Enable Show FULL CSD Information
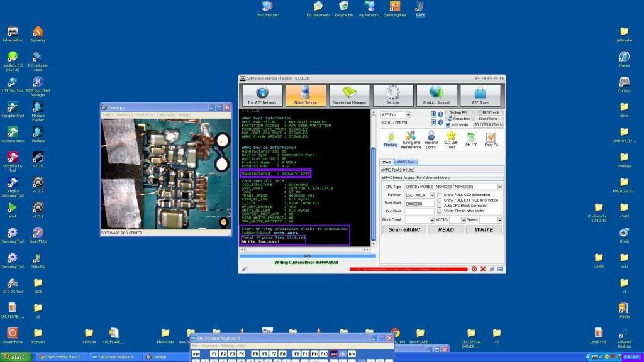The width and height of the screenshot is (644, 362). click(440, 195)
